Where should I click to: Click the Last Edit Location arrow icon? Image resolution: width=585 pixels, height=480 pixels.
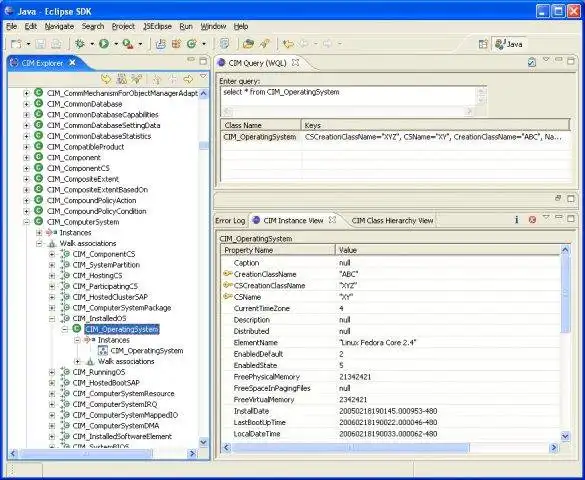pyautogui.click(x=288, y=44)
